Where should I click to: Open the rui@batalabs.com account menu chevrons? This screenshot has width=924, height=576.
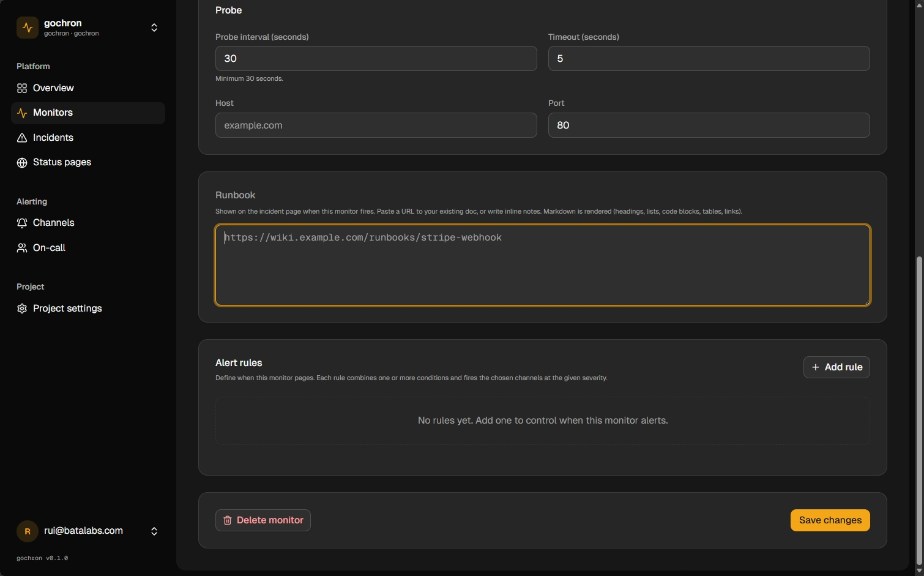[x=154, y=531]
